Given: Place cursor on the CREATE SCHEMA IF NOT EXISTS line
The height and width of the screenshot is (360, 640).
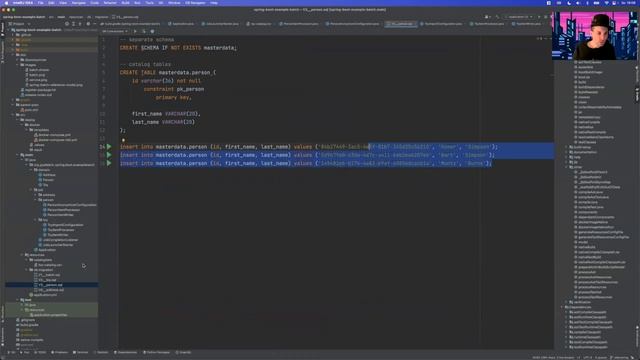Looking at the screenshot, I should point(178,48).
